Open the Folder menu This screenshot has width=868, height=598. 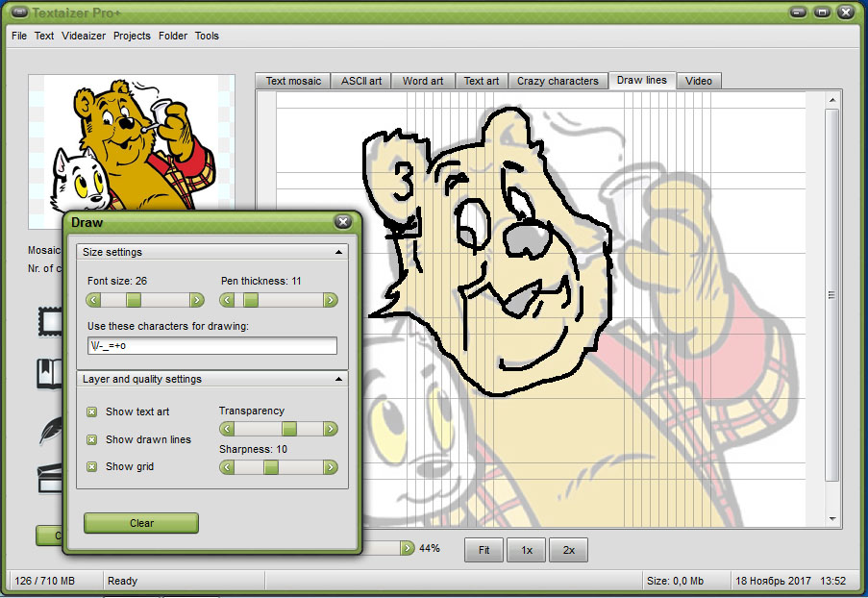tap(173, 36)
